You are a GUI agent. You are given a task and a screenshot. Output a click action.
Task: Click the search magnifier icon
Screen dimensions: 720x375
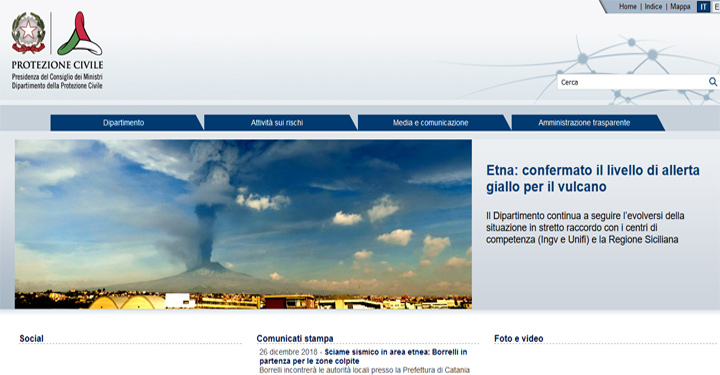coord(713,82)
